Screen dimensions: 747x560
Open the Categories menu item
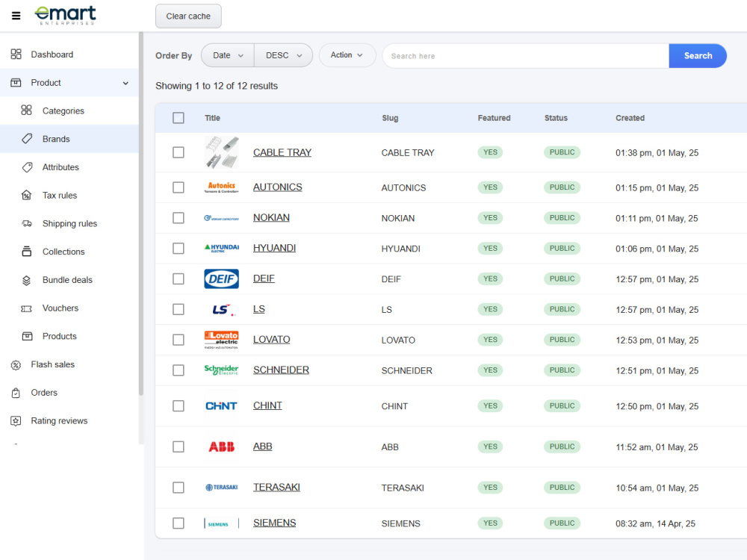[69, 111]
